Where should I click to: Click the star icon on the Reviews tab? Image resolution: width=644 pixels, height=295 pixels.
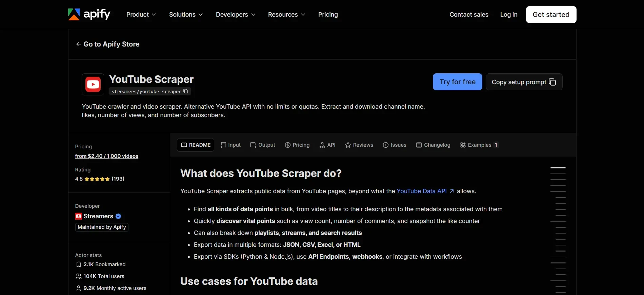348,145
